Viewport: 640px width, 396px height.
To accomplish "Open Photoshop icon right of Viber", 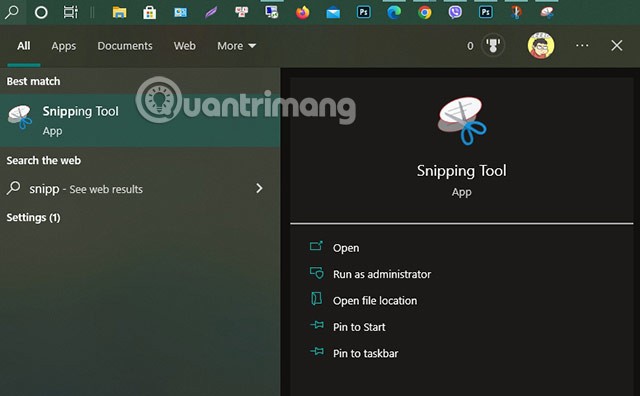I will tap(486, 13).
